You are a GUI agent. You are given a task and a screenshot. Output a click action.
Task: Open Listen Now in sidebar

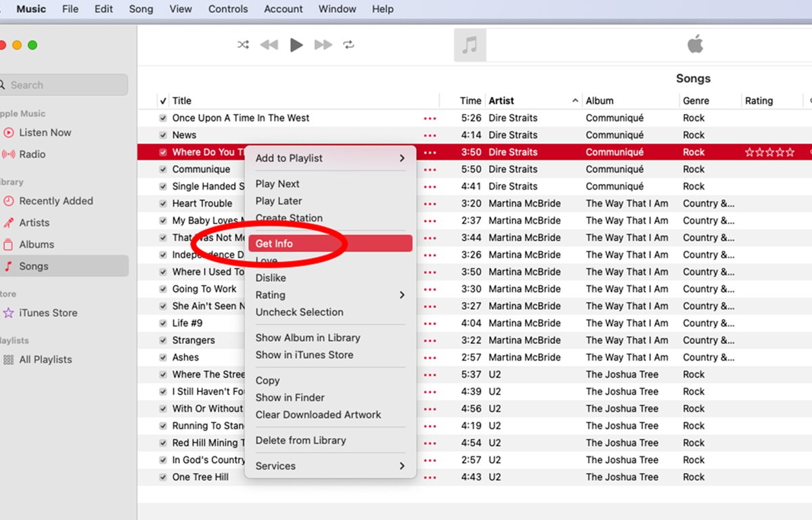pyautogui.click(x=45, y=133)
